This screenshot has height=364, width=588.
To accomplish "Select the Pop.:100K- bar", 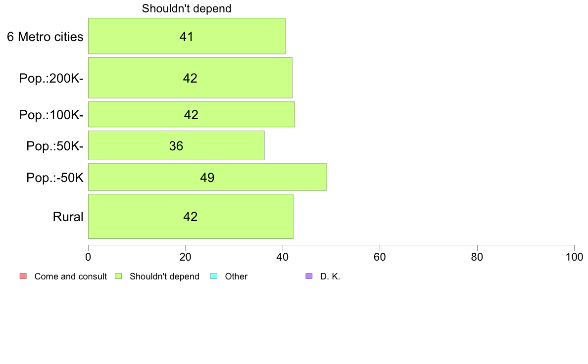I will (191, 114).
